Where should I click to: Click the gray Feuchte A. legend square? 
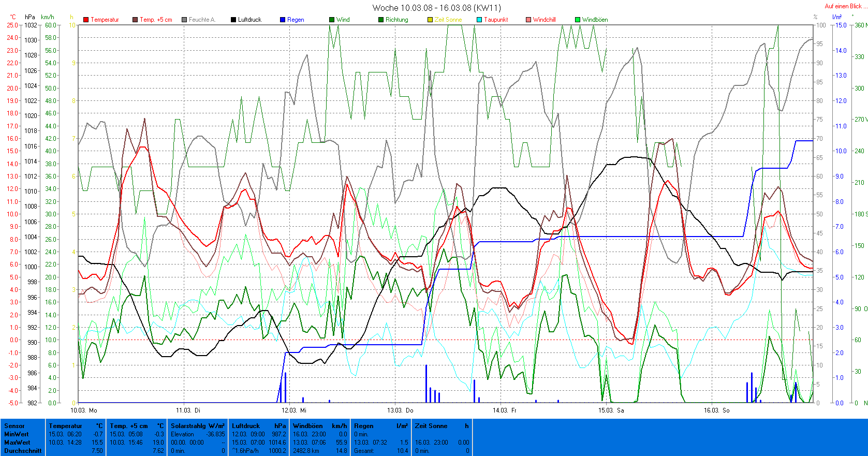[184, 20]
